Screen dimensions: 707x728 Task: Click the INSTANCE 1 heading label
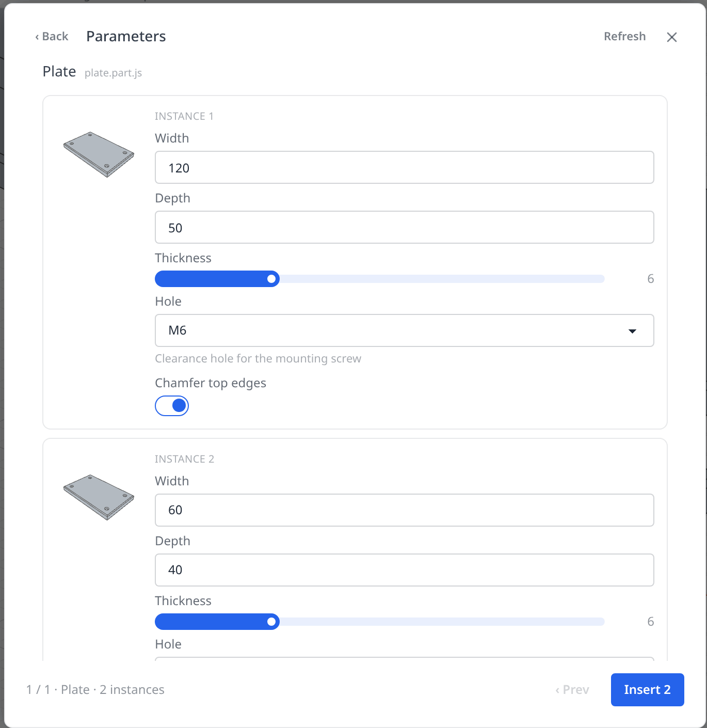[184, 116]
